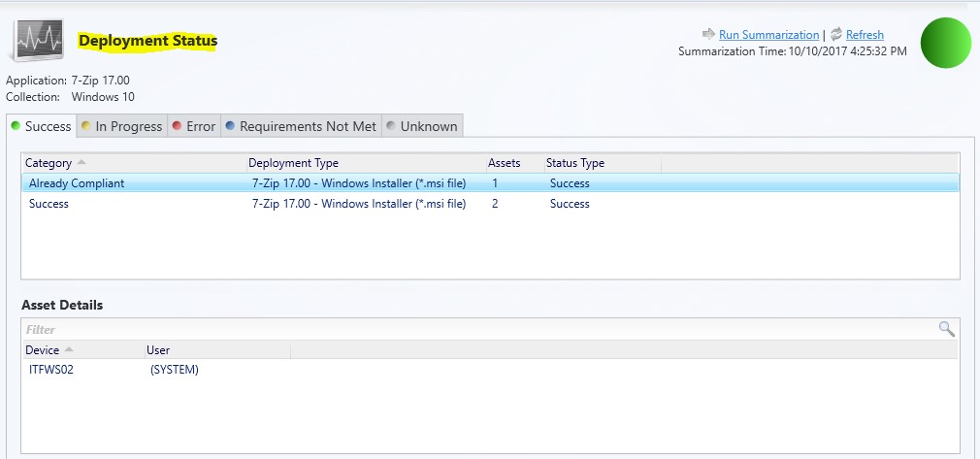980x459 pixels.
Task: Open the Error tab
Action: 194,126
